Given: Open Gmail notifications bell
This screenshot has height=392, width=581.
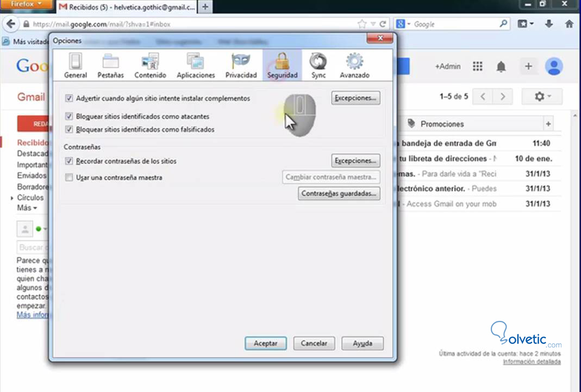Looking at the screenshot, I should (x=501, y=67).
